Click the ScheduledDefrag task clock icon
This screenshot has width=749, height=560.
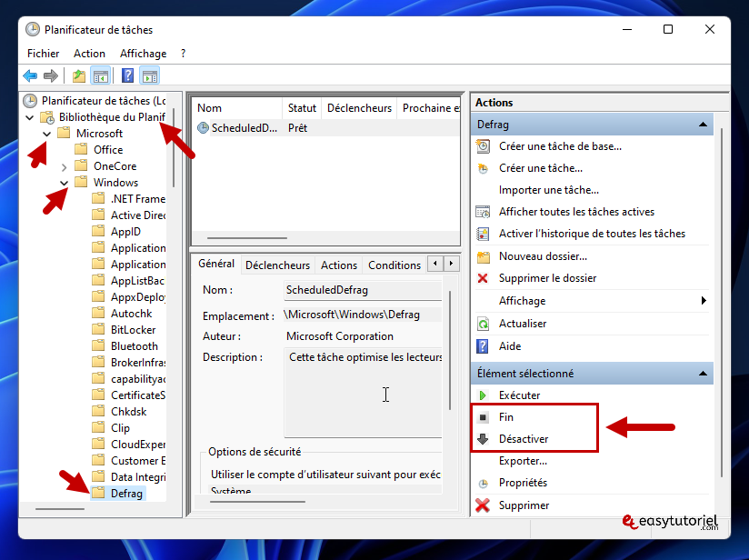pyautogui.click(x=203, y=127)
